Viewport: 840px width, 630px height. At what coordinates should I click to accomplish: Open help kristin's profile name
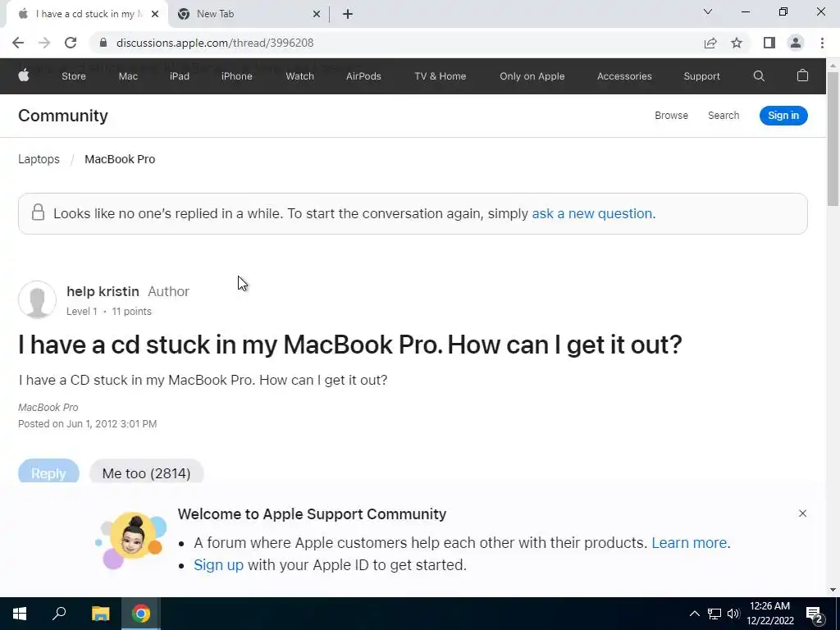pyautogui.click(x=103, y=291)
